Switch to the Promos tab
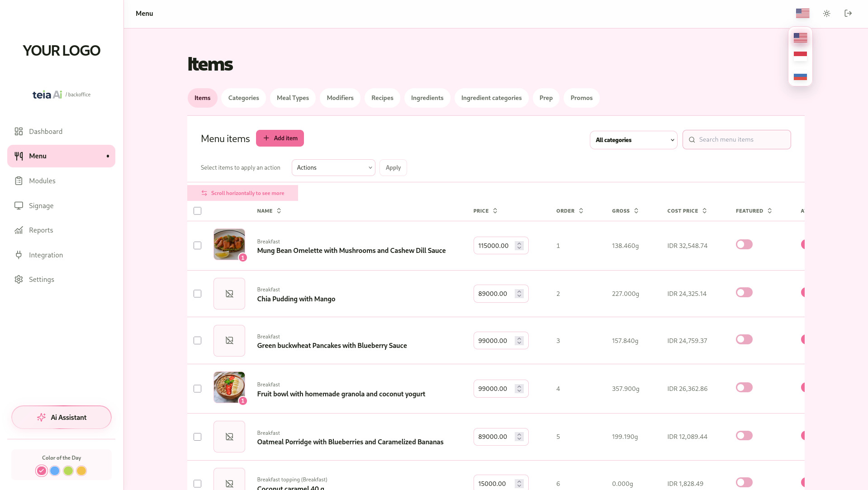This screenshot has width=868, height=490. [x=581, y=98]
